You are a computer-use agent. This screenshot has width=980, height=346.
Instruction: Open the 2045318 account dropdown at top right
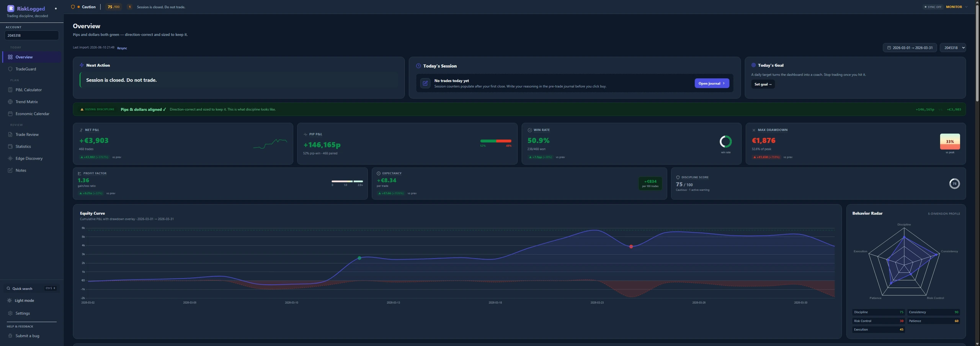pyautogui.click(x=953, y=48)
